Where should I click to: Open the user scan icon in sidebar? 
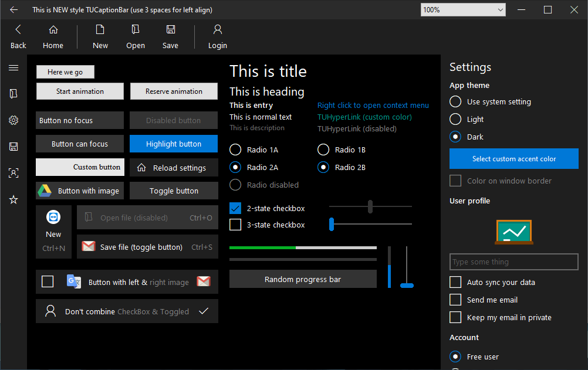(13, 173)
